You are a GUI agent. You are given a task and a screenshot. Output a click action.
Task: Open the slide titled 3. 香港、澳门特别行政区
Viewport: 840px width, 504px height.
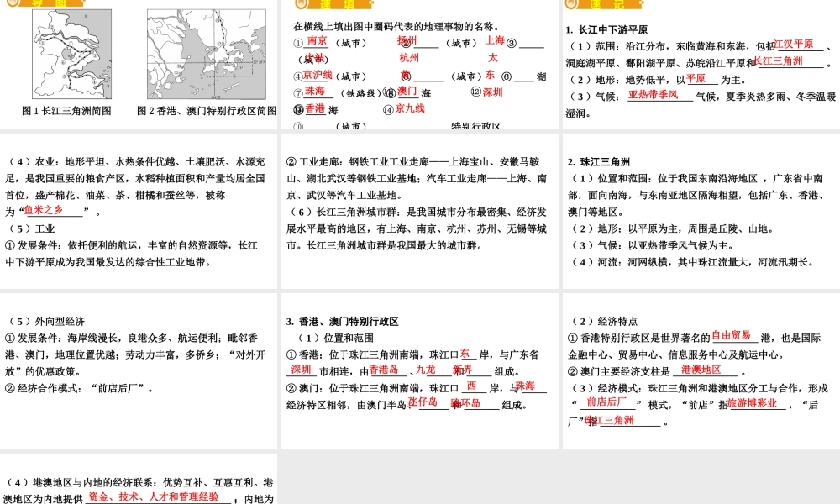tap(420, 370)
